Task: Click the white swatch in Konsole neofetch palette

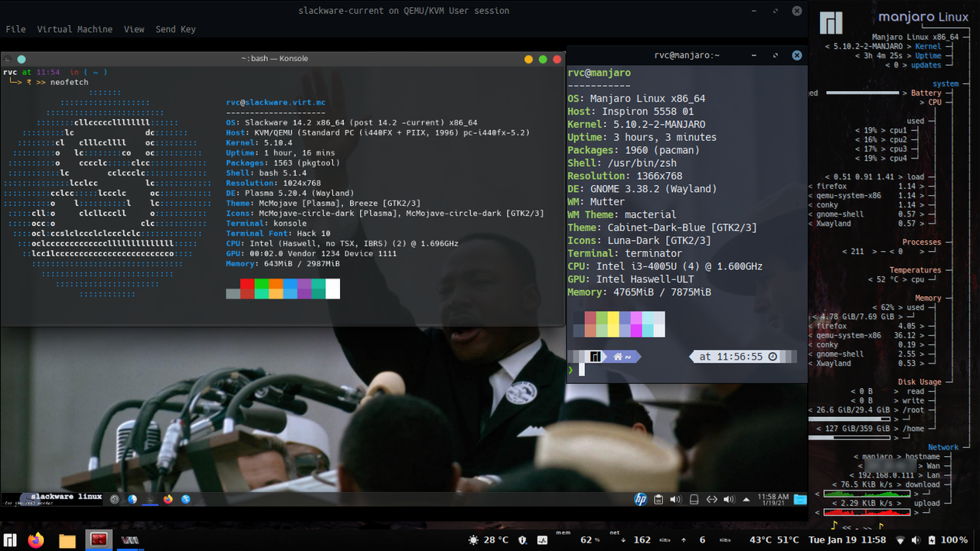Action: pos(332,289)
